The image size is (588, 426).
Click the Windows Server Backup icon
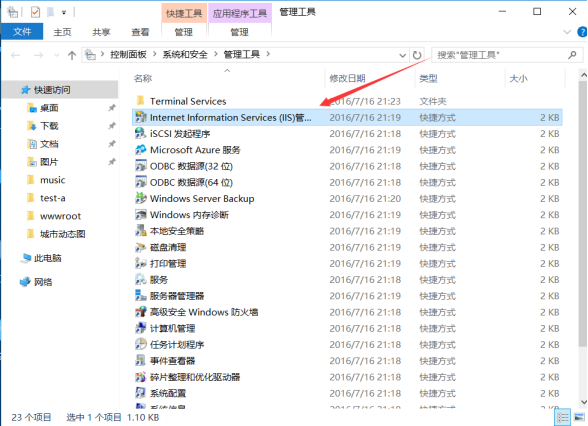(x=141, y=198)
